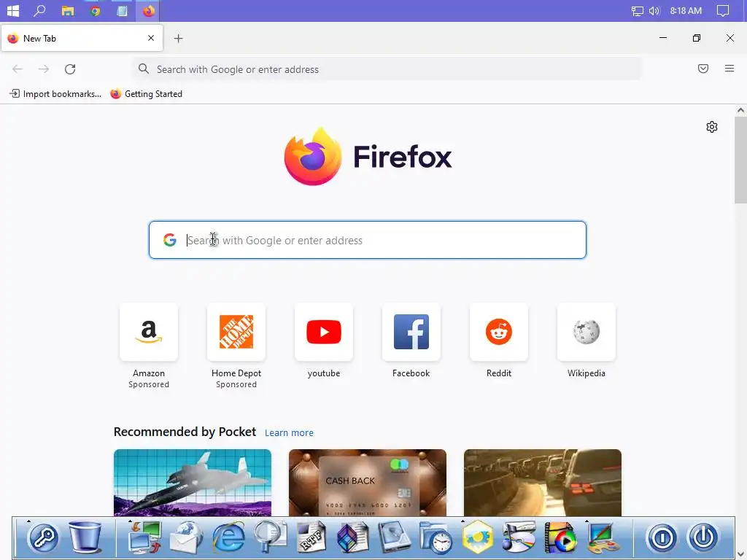This screenshot has height=560, width=747.
Task: Click the dock power off button
Action: 703,537
